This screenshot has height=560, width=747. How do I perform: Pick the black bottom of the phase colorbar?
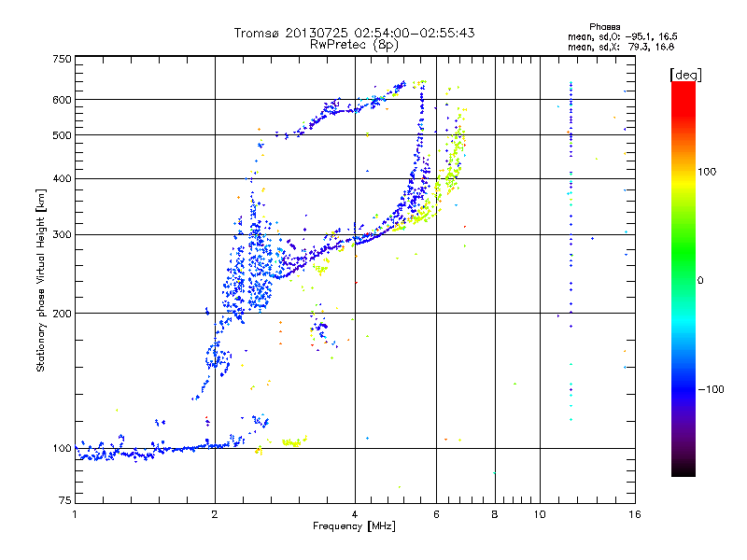pyautogui.click(x=684, y=469)
